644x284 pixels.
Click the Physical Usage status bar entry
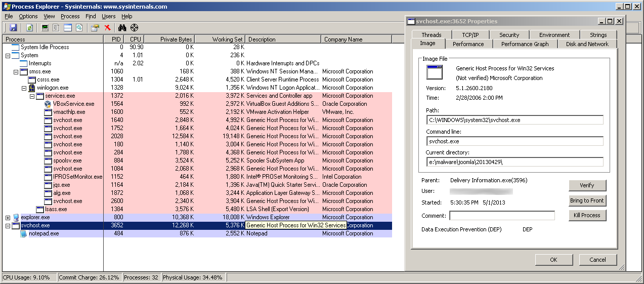(193, 277)
